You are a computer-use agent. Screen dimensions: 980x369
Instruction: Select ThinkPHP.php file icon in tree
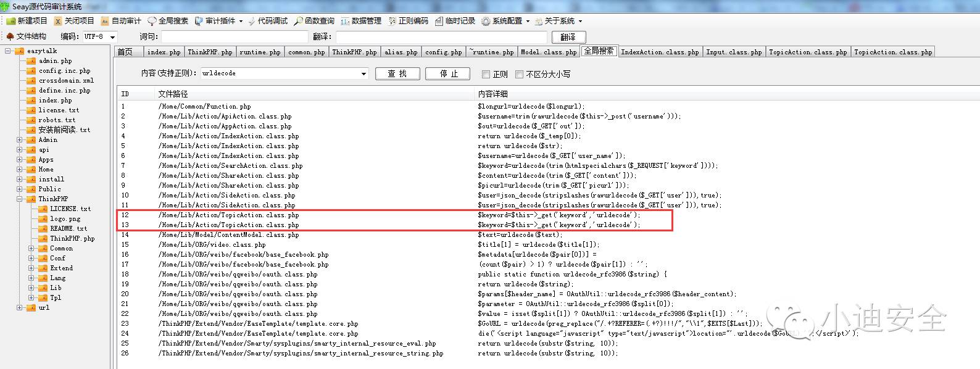click(43, 239)
